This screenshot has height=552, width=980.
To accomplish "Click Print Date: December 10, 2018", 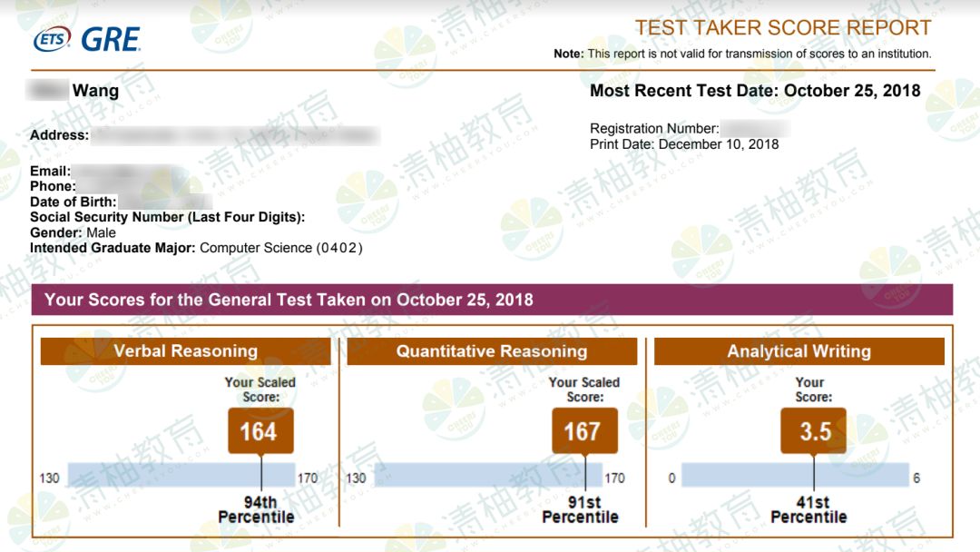I will (x=684, y=144).
